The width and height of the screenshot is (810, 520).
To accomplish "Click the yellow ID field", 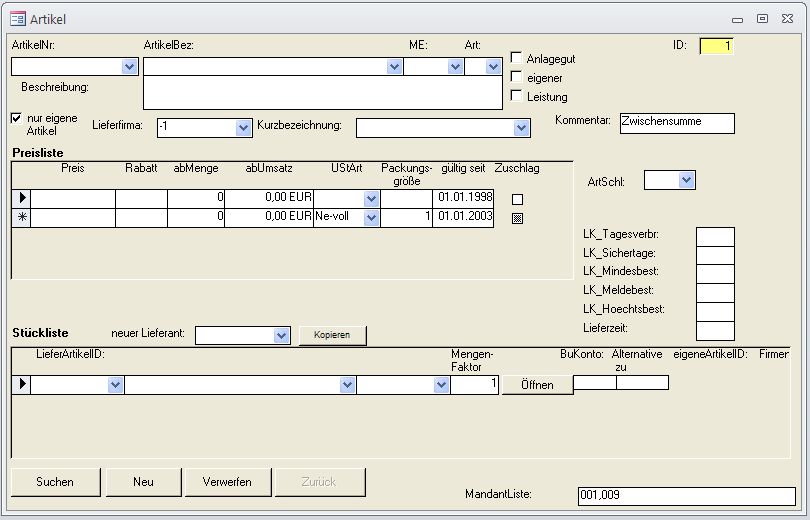I will pyautogui.click(x=716, y=46).
